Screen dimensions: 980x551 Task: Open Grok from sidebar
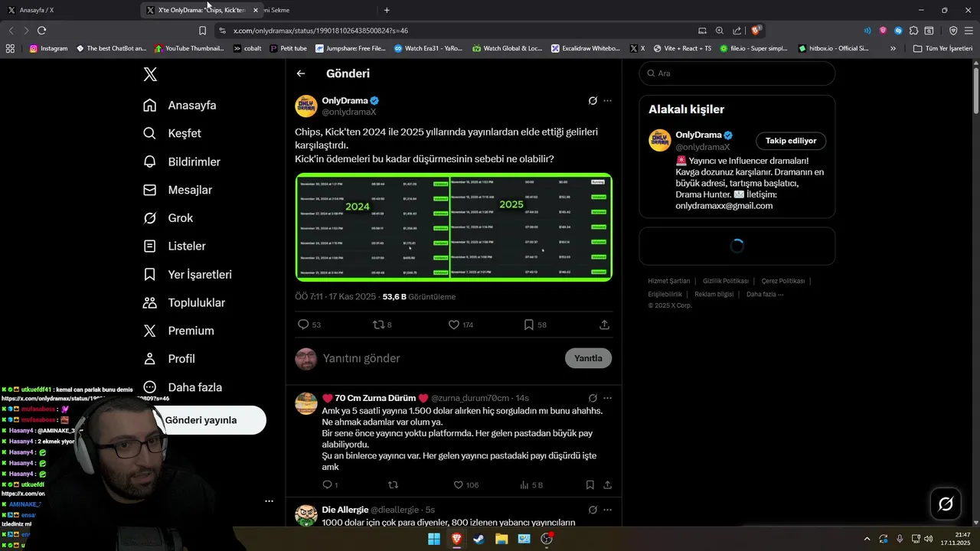[x=168, y=218]
